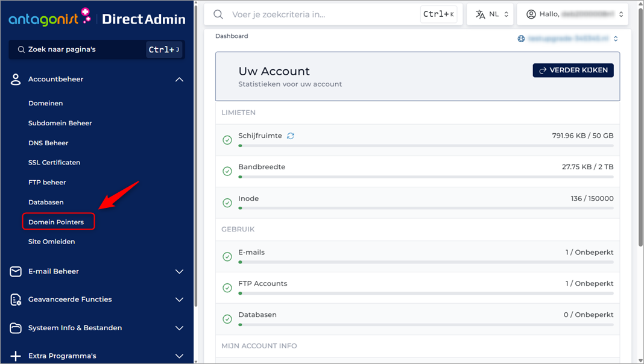Click the green check icon for Inode
Viewport: 644px width, 364px height.
(227, 202)
